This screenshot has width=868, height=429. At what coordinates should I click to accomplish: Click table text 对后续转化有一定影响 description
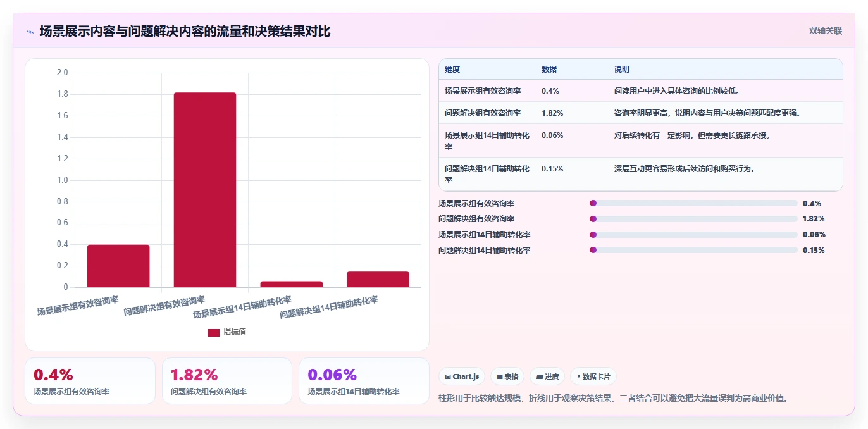coord(693,135)
